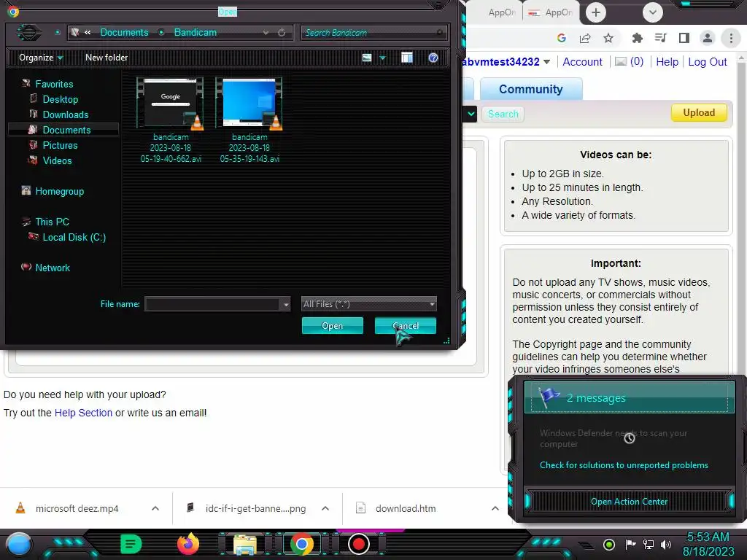The width and height of the screenshot is (747, 560).
Task: Switch to the Community tab
Action: point(531,89)
